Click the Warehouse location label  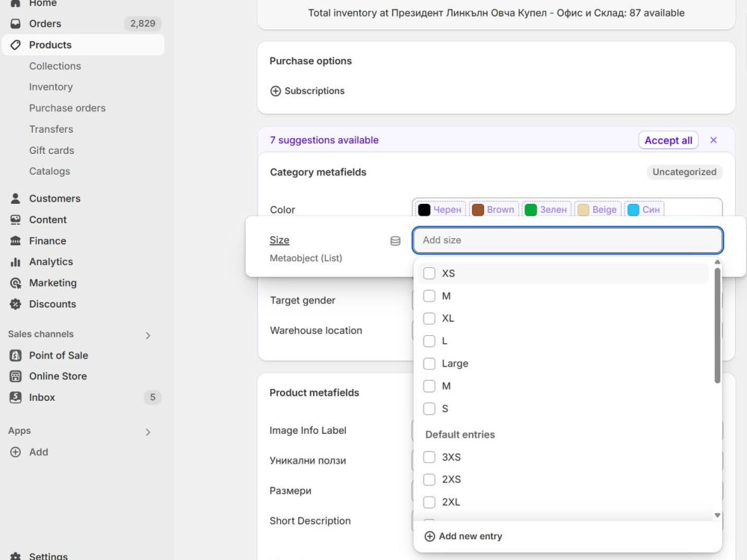point(316,331)
